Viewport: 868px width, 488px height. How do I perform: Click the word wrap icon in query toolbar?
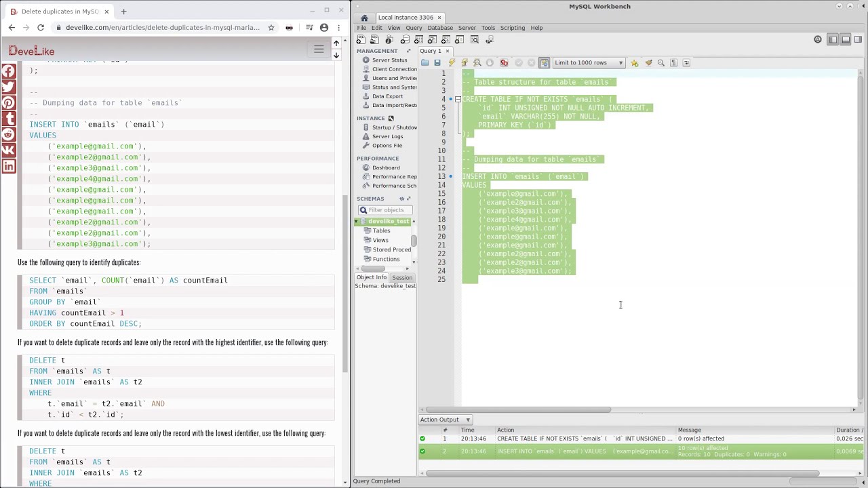[686, 63]
